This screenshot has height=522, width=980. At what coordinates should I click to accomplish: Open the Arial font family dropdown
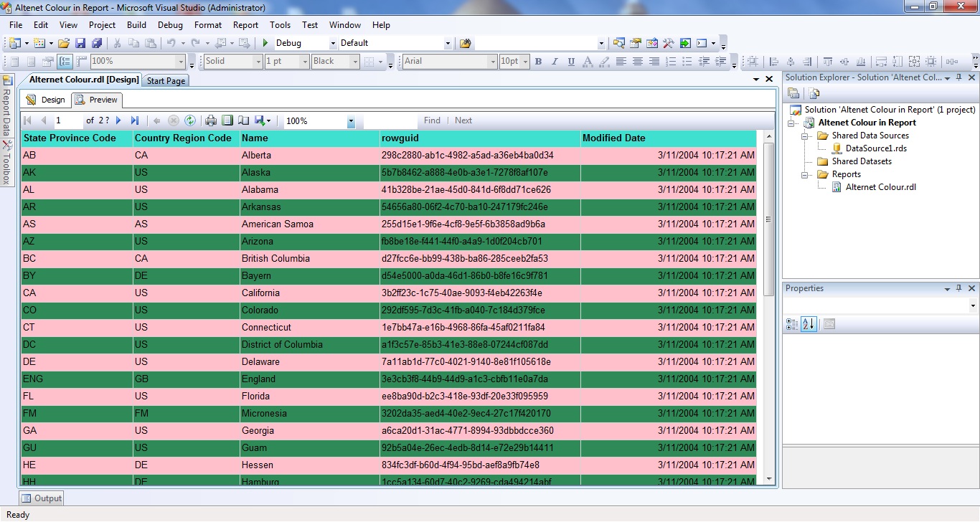494,62
